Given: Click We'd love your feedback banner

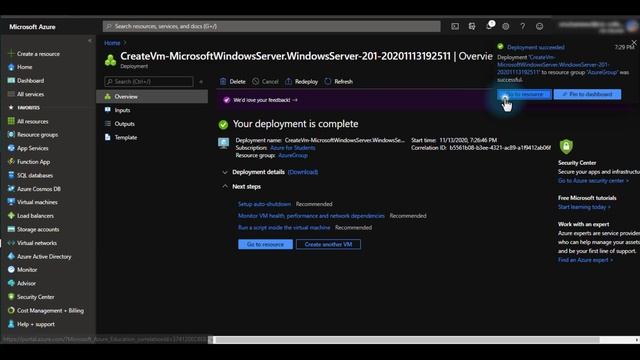Looking at the screenshot, I should (265, 100).
